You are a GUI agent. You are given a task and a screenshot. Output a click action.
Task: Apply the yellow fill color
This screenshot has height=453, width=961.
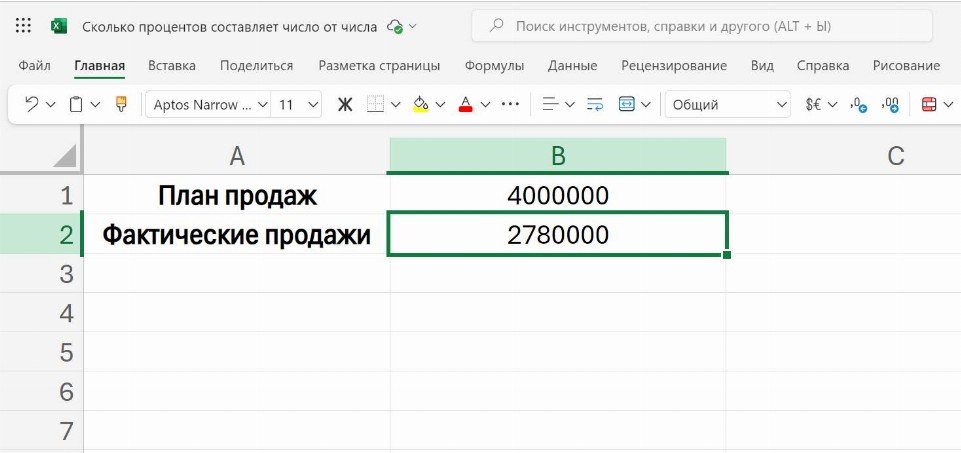[421, 104]
